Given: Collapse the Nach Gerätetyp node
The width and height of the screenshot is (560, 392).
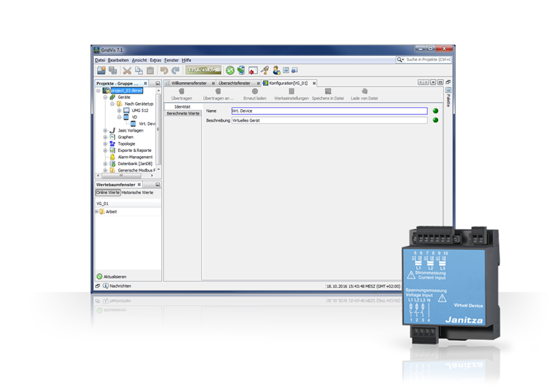Looking at the screenshot, I should pos(112,104).
